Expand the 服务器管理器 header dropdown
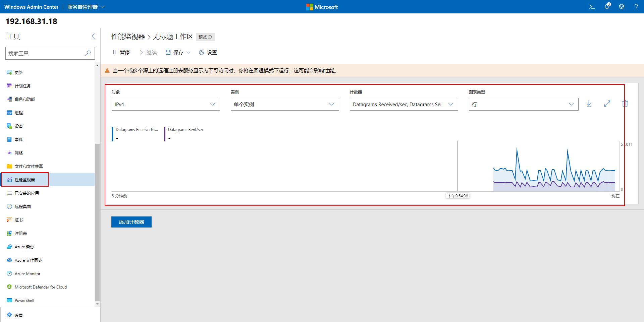This screenshot has width=644, height=322. [86, 7]
